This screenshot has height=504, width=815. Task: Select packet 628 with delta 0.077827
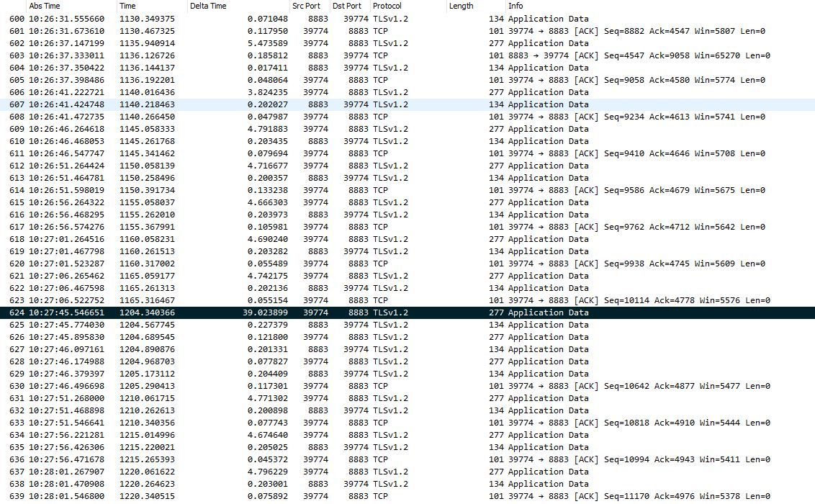pyautogui.click(x=407, y=361)
